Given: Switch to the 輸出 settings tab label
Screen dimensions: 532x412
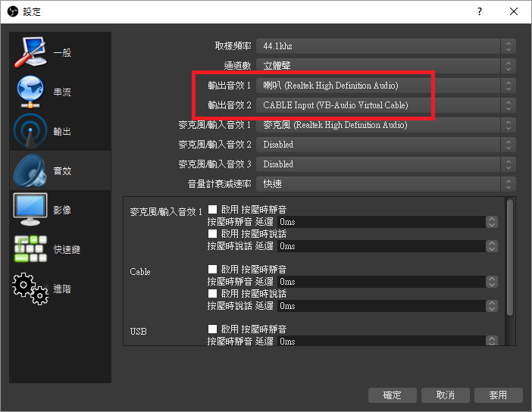Looking at the screenshot, I should coord(62,132).
